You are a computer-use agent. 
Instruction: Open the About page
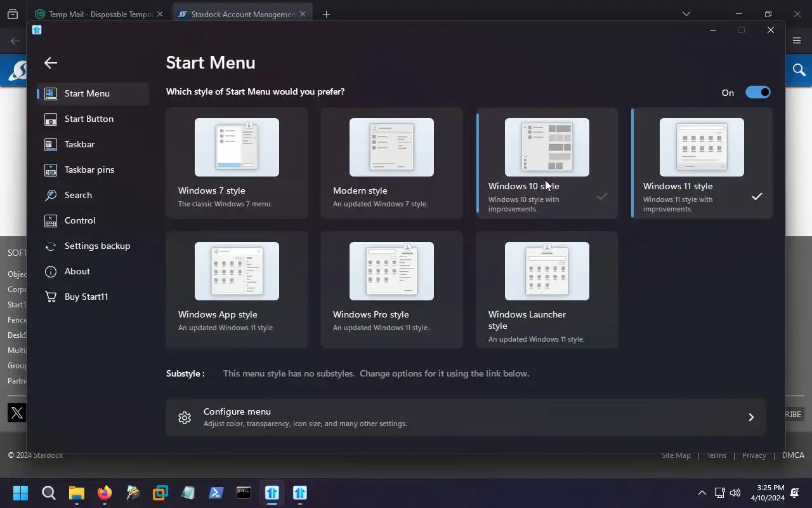coord(93,271)
